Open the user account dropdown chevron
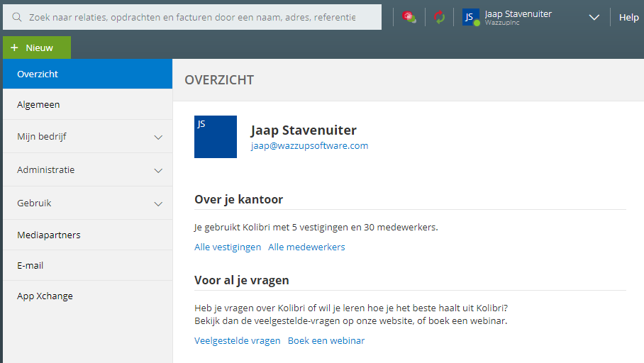The image size is (644, 363). tap(594, 17)
